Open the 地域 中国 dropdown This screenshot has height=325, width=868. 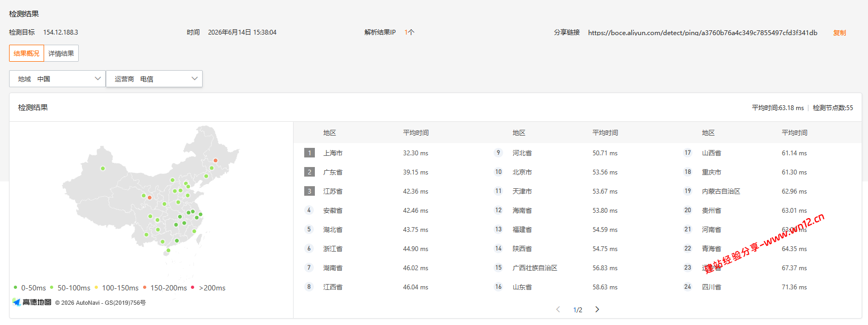point(57,79)
